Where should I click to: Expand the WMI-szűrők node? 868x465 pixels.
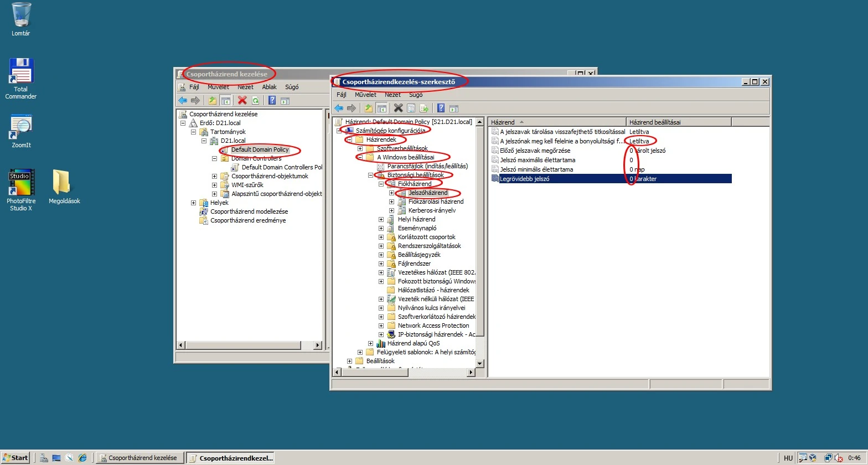(214, 185)
